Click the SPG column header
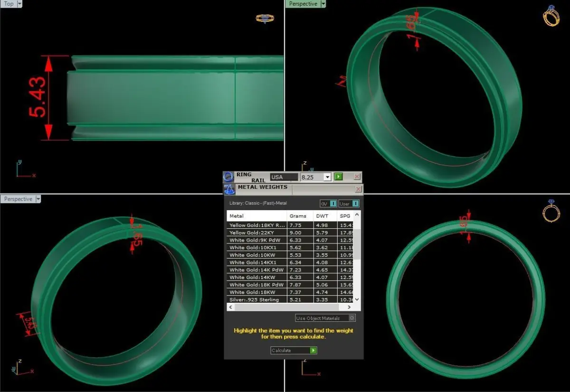 (346, 216)
